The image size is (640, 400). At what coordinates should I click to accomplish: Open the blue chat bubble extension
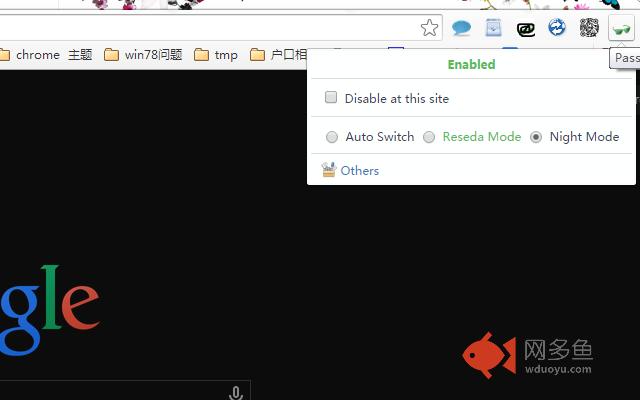tap(462, 28)
